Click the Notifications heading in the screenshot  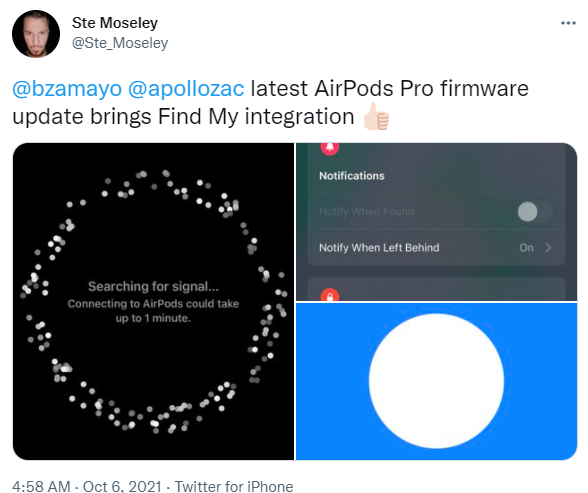352,176
